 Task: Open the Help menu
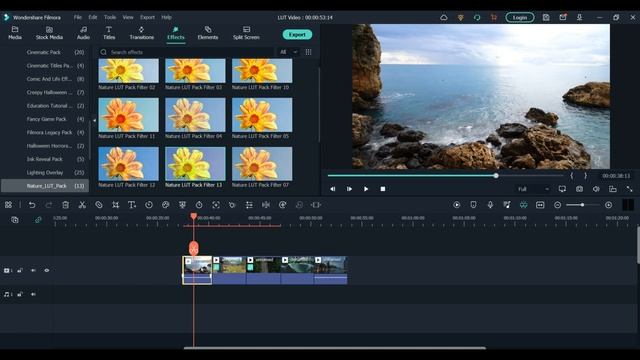(166, 17)
